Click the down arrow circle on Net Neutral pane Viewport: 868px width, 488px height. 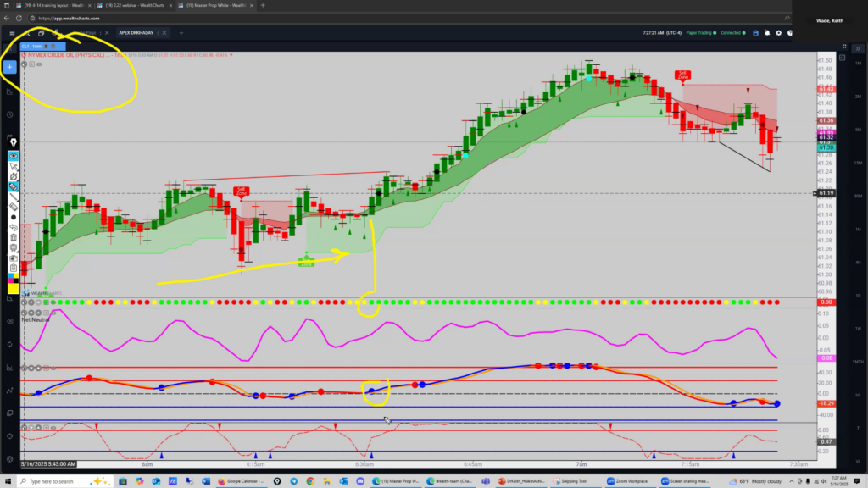(x=31, y=313)
